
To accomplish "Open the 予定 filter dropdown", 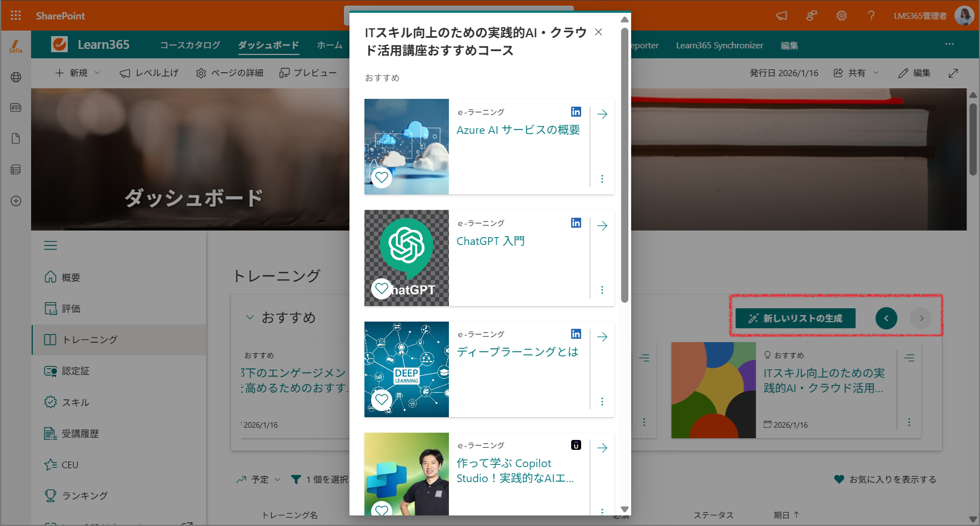I will pos(258,479).
